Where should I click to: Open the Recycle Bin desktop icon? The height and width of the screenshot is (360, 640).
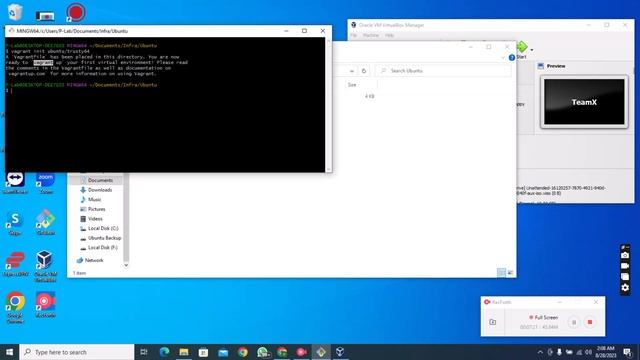click(x=15, y=11)
